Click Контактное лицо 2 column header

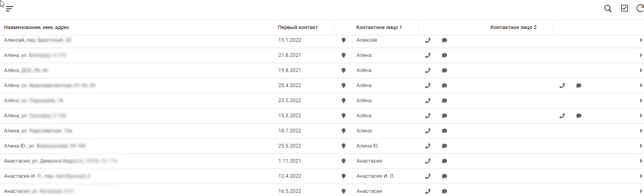click(513, 27)
